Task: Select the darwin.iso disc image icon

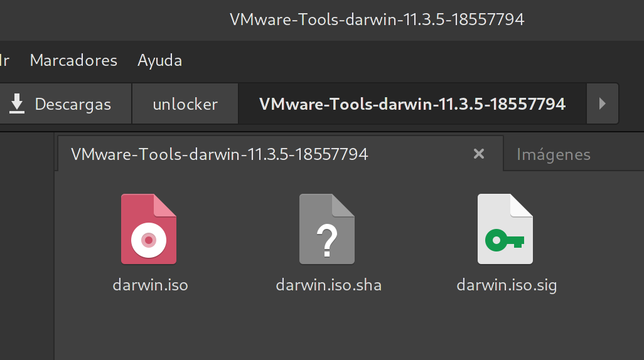Action: coord(149,229)
